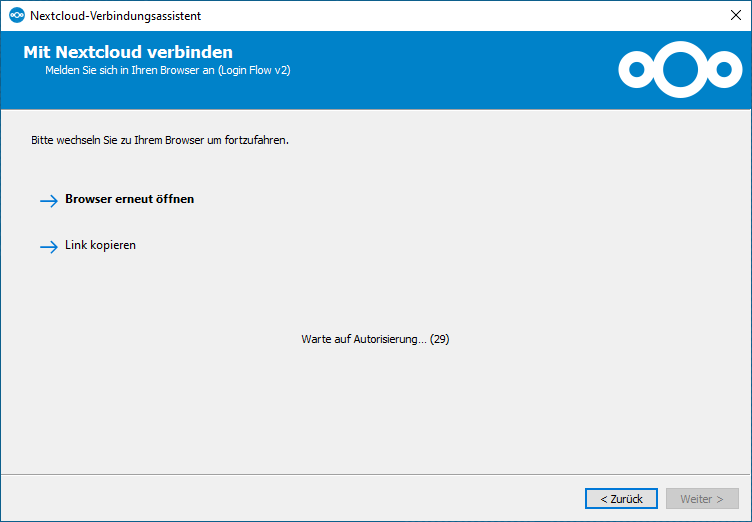Click the left small circle of Nextcloud logo
Screen dimensions: 752x522
pyautogui.click(x=635, y=69)
